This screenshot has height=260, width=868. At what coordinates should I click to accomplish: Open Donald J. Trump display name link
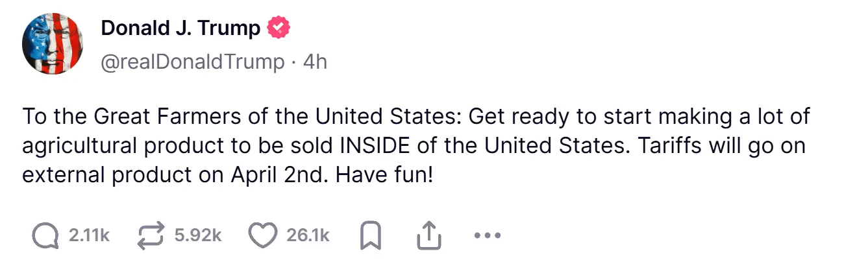click(181, 28)
